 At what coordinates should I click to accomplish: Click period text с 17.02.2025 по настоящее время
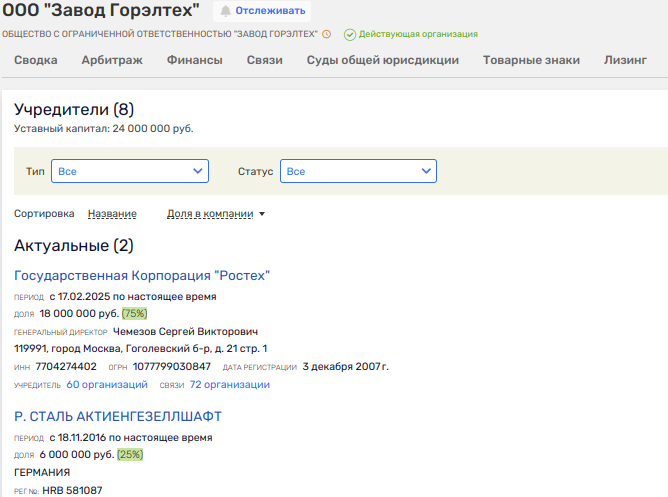(133, 296)
